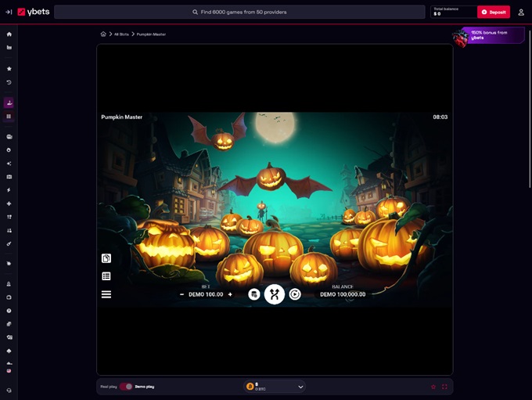The height and width of the screenshot is (400, 532).
Task: Click the coin stack bet icon
Action: (x=254, y=294)
